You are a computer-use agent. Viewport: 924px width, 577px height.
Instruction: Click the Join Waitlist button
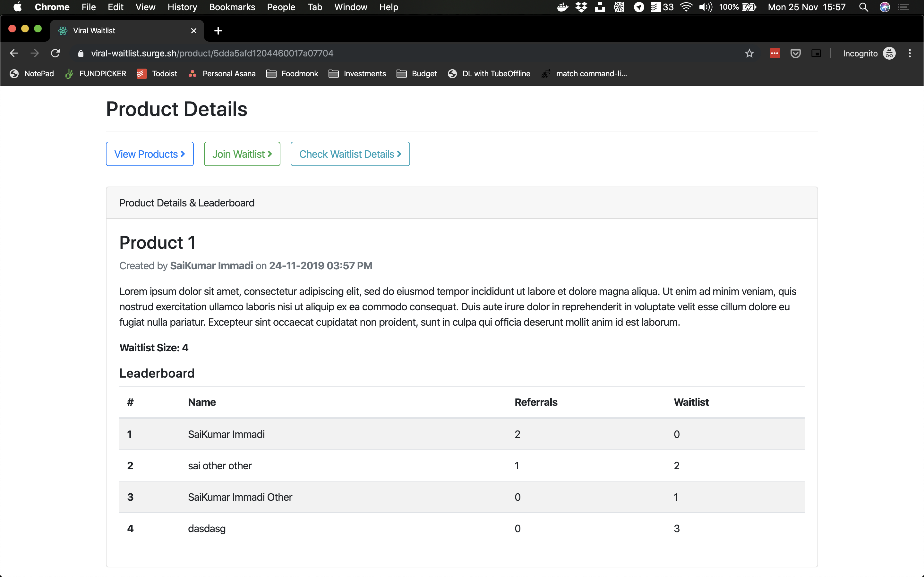click(x=242, y=154)
